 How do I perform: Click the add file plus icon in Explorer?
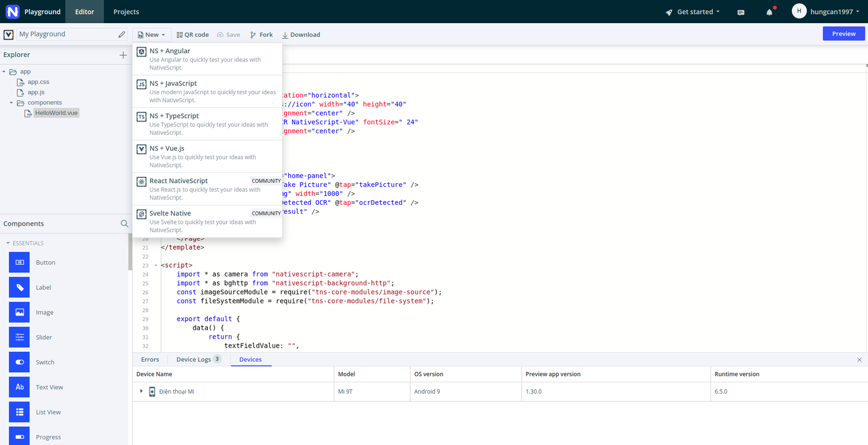pyautogui.click(x=123, y=55)
